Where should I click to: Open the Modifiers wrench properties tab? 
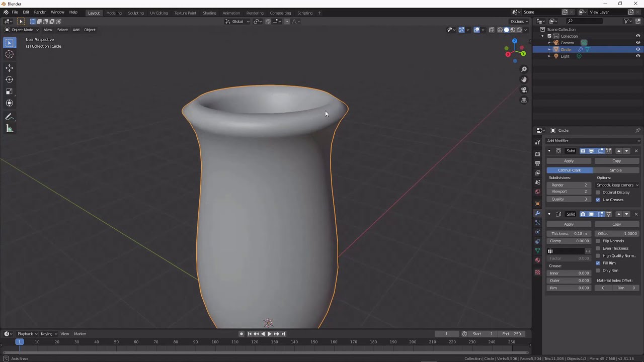click(x=537, y=213)
